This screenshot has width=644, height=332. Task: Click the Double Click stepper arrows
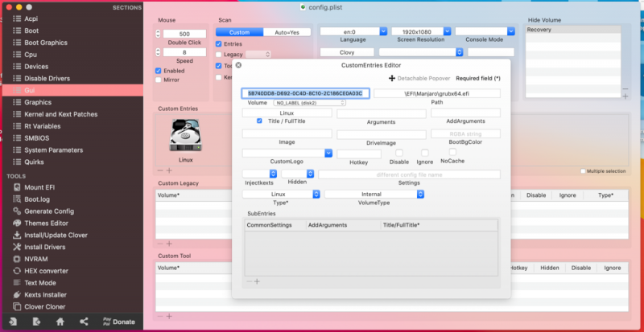158,34
